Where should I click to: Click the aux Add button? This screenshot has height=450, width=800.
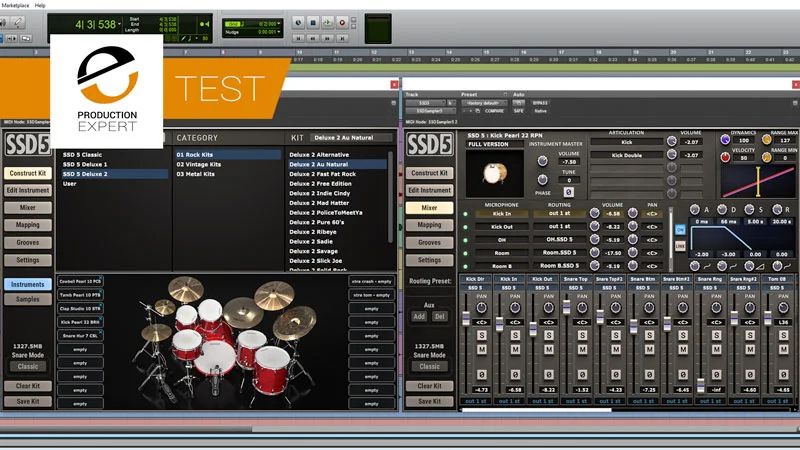click(419, 316)
